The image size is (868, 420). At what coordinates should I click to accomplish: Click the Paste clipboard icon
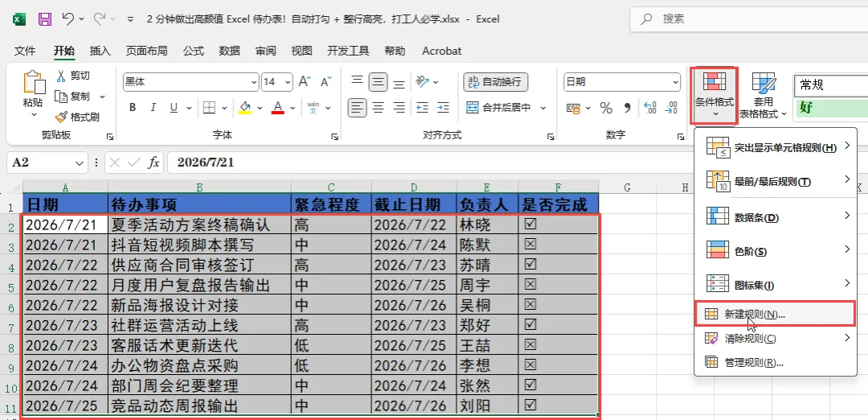(x=34, y=83)
